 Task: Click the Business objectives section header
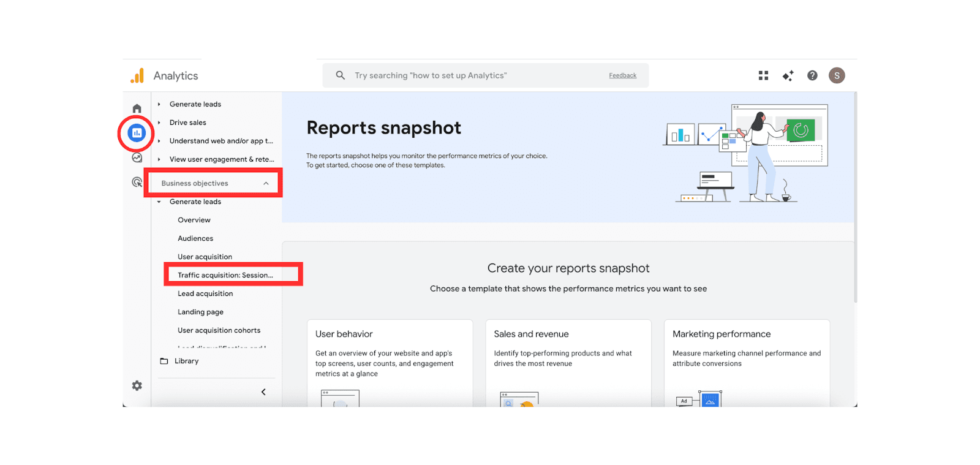coord(214,183)
